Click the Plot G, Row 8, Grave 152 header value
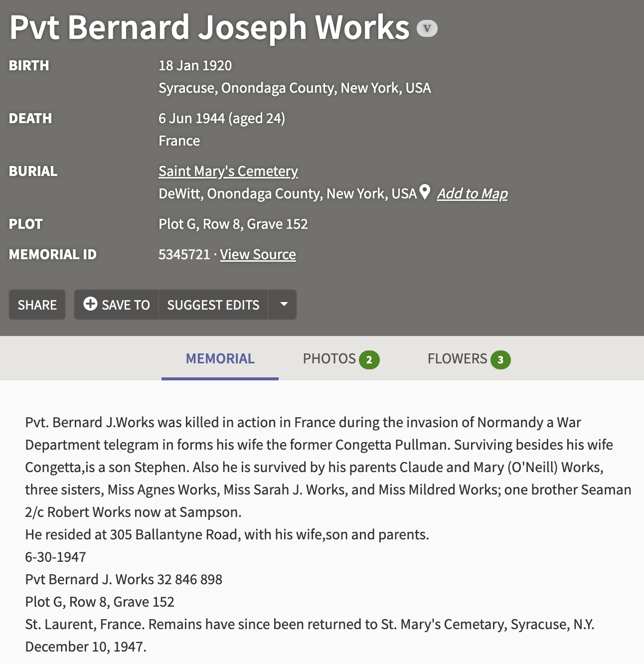 tap(233, 224)
